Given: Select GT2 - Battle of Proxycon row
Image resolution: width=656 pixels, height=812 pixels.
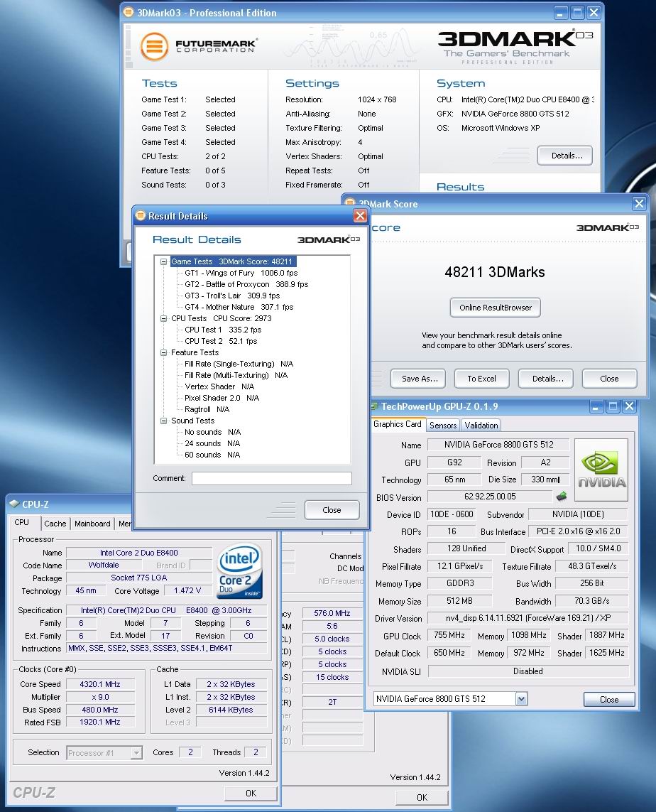Looking at the screenshot, I should click(246, 284).
